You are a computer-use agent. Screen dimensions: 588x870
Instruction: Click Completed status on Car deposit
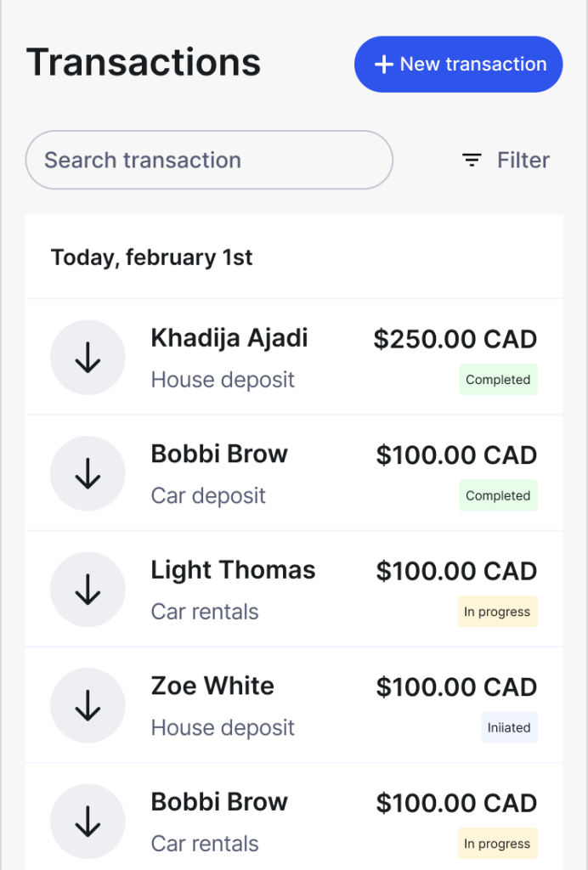(x=498, y=495)
